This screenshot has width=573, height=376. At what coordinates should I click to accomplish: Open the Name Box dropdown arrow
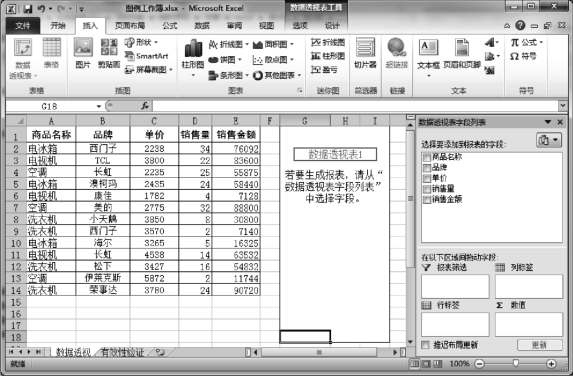pyautogui.click(x=99, y=106)
